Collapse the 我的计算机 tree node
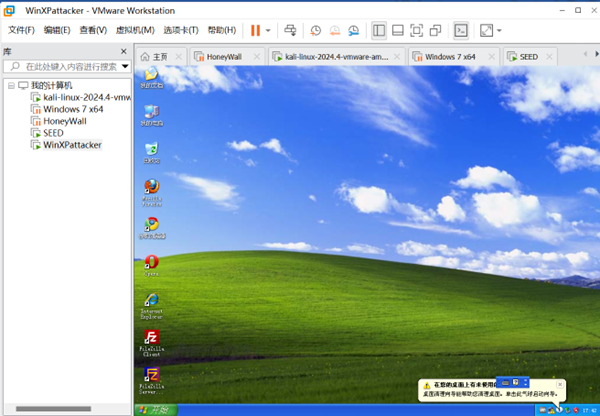The width and height of the screenshot is (600, 416). pyautogui.click(x=11, y=85)
